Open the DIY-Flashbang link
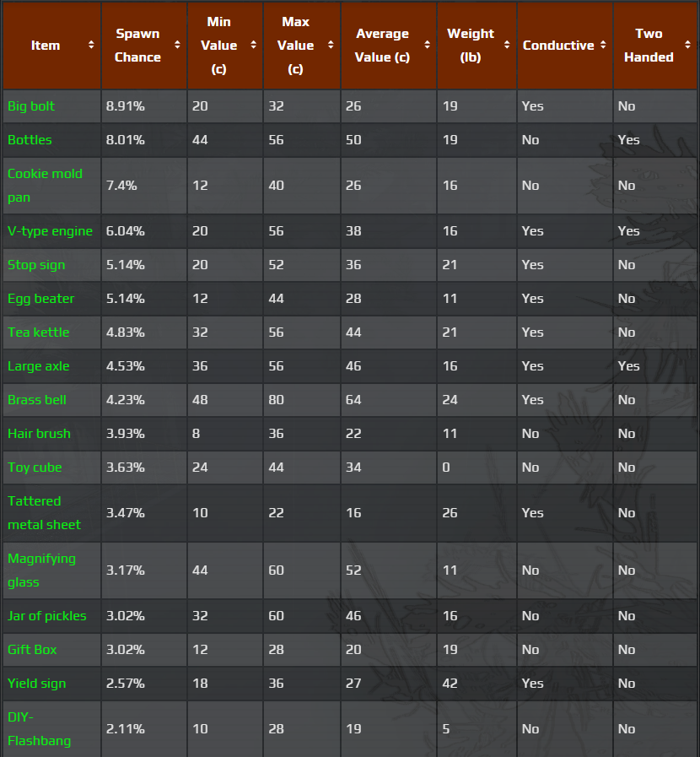Image resolution: width=700 pixels, height=757 pixels. coord(39,728)
